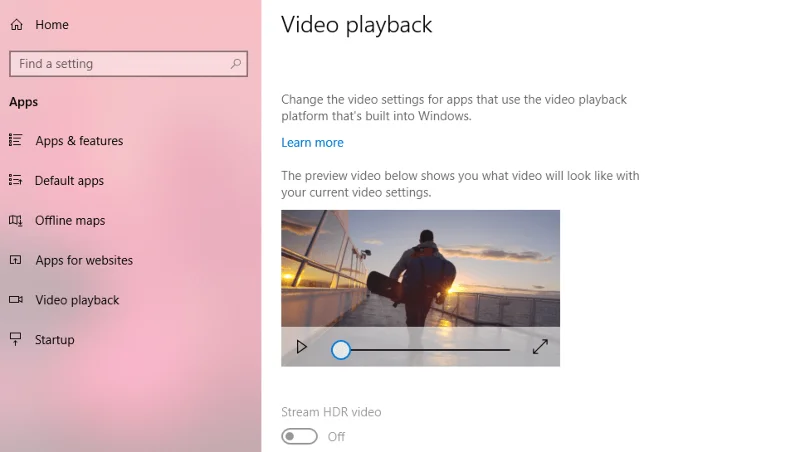Viewport: 800px width, 452px height.
Task: Select the Apps & features text label
Action: [79, 141]
